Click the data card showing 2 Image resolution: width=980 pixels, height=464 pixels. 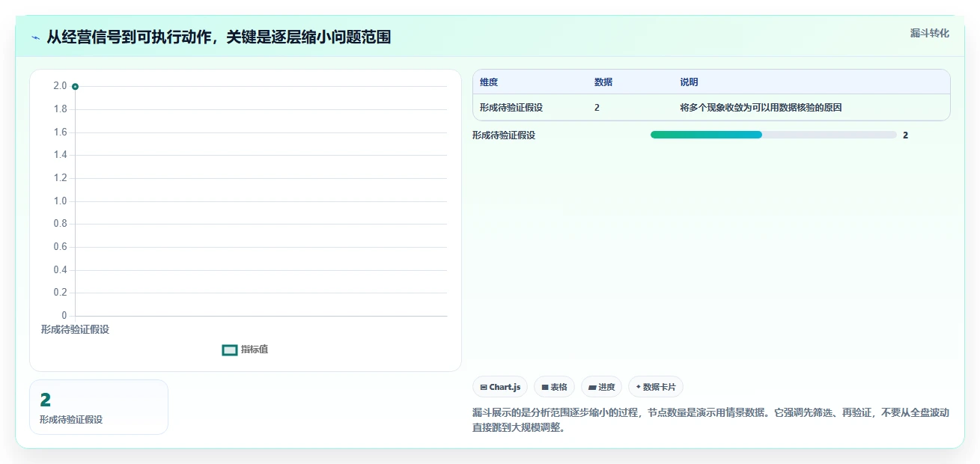coord(99,407)
